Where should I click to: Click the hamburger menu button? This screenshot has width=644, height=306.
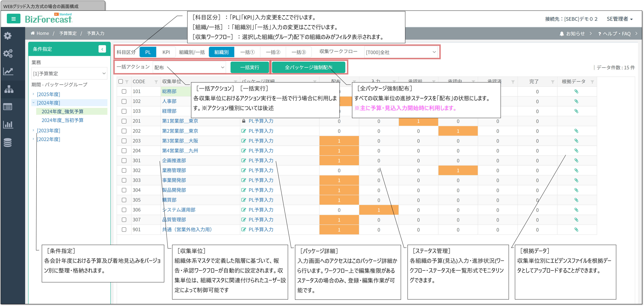pyautogui.click(x=13, y=19)
